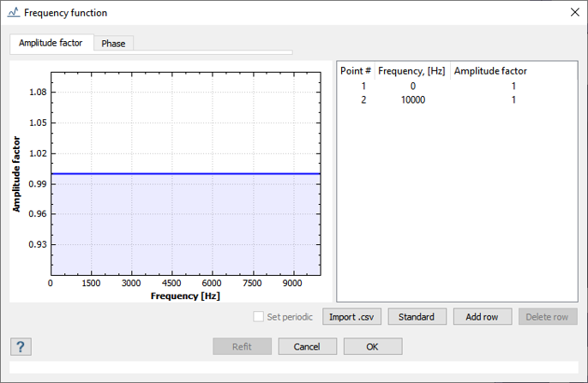This screenshot has height=383, width=588.
Task: Click the help question mark icon
Action: pos(21,346)
